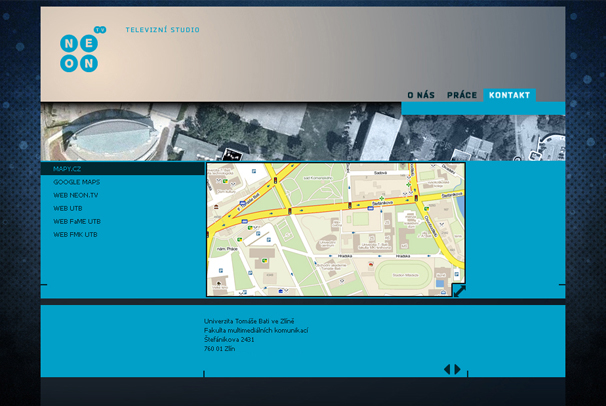This screenshot has width=606, height=406.
Task: Open the WEB UTB link
Action: [x=68, y=208]
